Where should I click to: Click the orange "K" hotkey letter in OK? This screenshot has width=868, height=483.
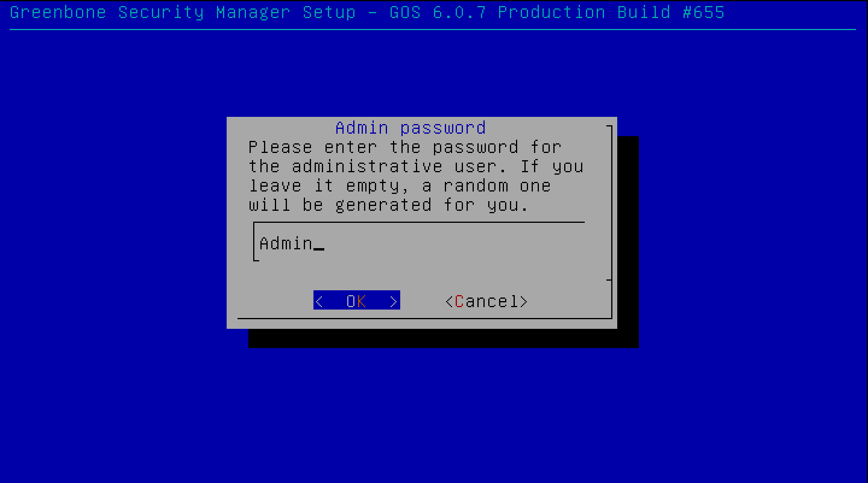pyautogui.click(x=362, y=301)
